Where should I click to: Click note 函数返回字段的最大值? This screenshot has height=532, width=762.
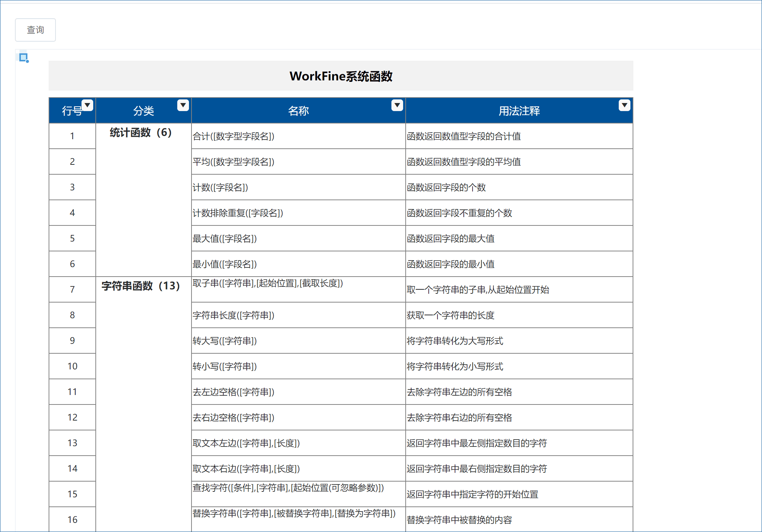coord(519,239)
